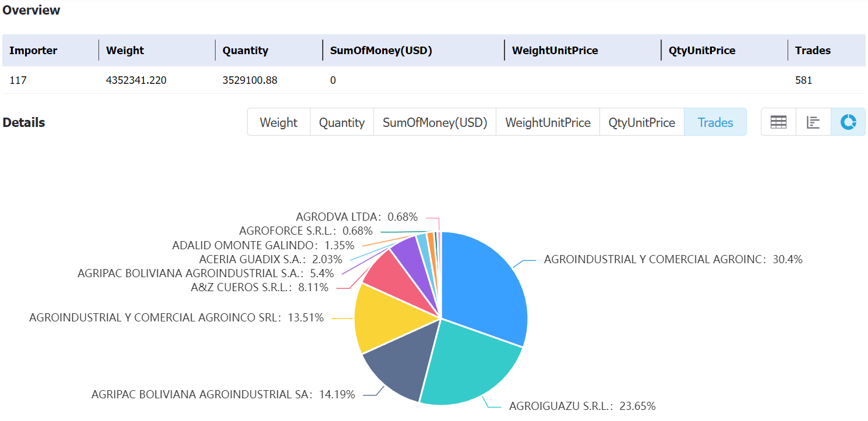Image resolution: width=868 pixels, height=421 pixels.
Task: Click AGROINDUSTRIAL Y COMERCIAL AGROINC 30.4% label
Action: (x=673, y=259)
